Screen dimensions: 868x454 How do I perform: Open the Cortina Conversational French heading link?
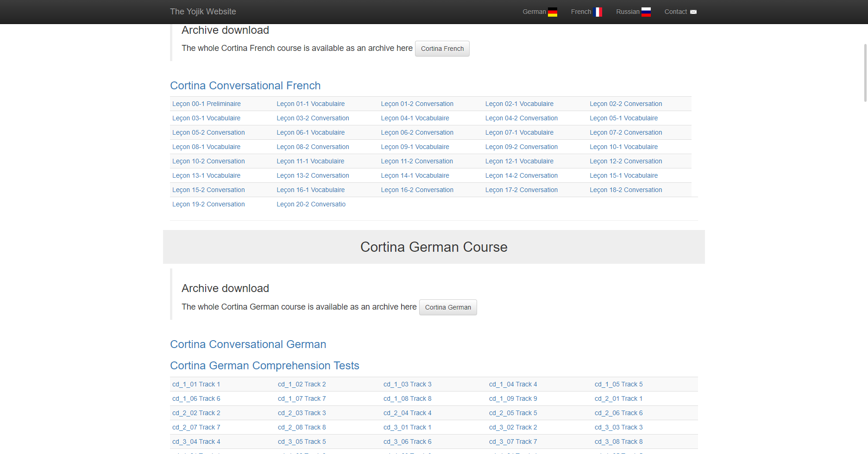pyautogui.click(x=245, y=86)
